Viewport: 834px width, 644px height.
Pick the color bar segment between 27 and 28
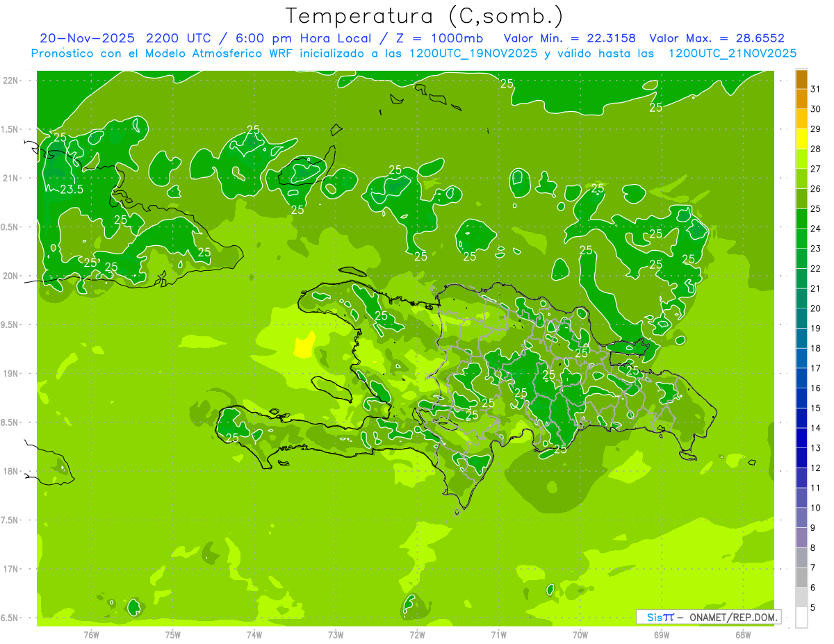(801, 159)
